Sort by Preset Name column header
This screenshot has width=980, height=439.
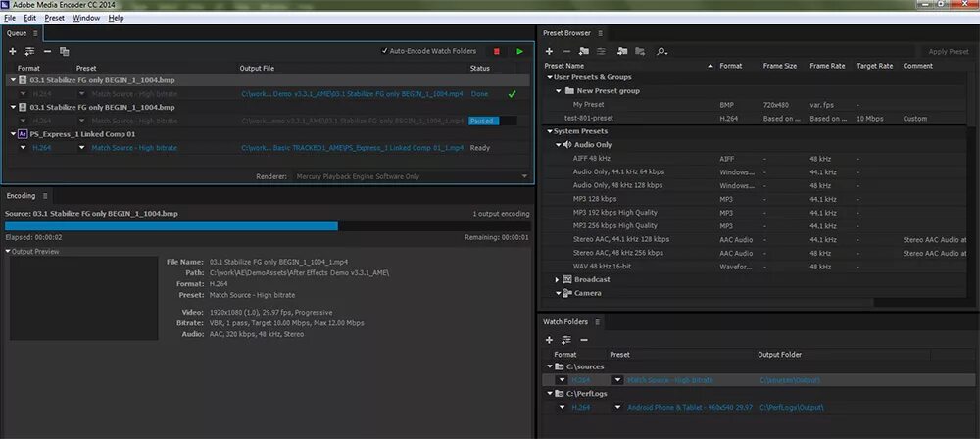(x=564, y=66)
